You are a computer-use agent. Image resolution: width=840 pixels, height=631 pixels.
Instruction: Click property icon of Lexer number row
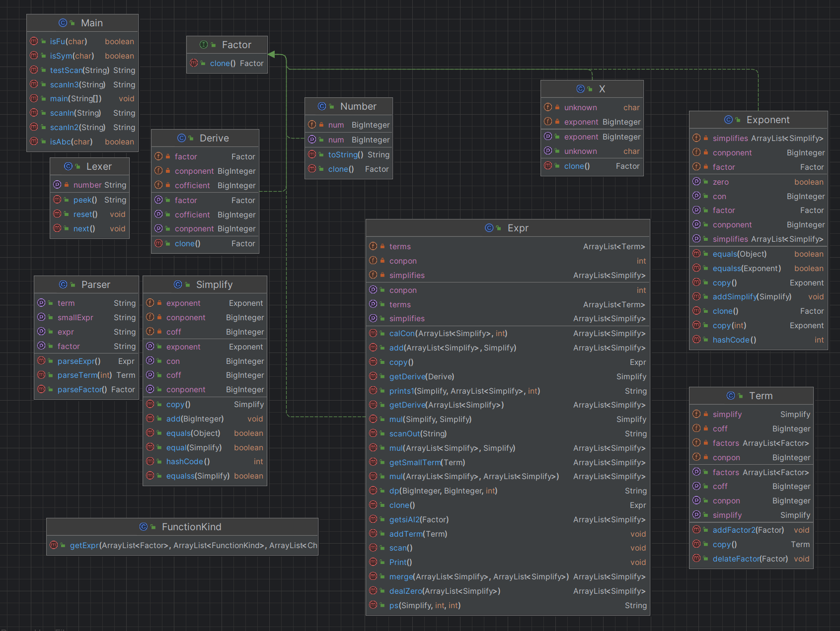(x=57, y=185)
